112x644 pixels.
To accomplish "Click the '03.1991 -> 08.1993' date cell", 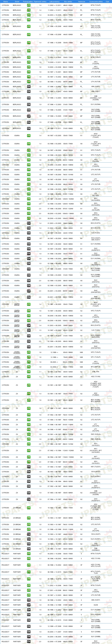I will coord(55,372).
